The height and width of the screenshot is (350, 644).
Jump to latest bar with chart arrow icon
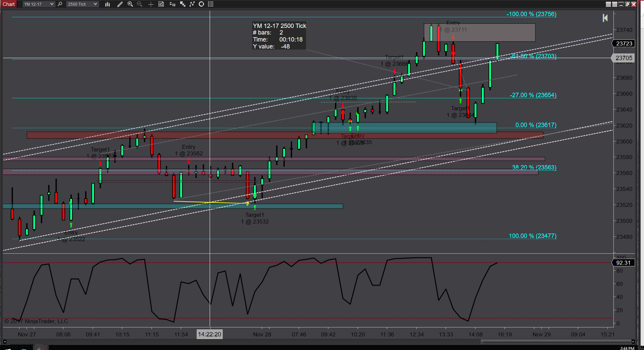point(605,18)
